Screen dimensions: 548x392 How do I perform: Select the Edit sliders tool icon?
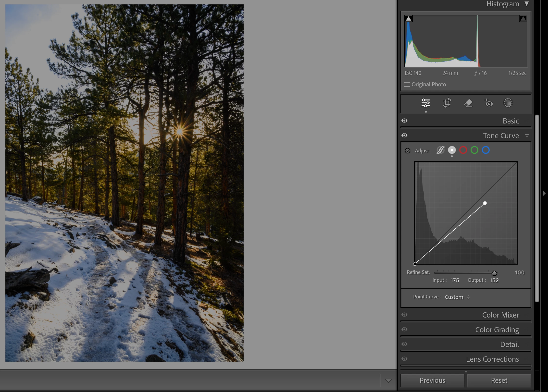coord(426,103)
